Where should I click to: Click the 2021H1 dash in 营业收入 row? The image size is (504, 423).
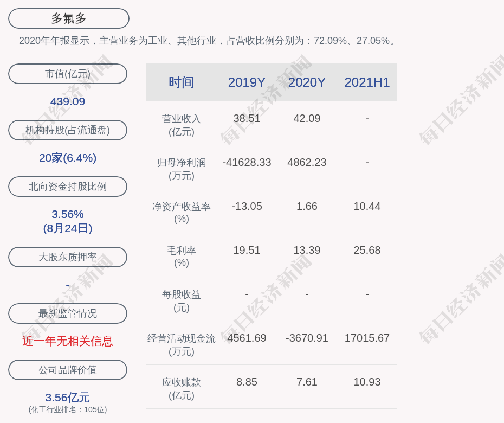367,118
